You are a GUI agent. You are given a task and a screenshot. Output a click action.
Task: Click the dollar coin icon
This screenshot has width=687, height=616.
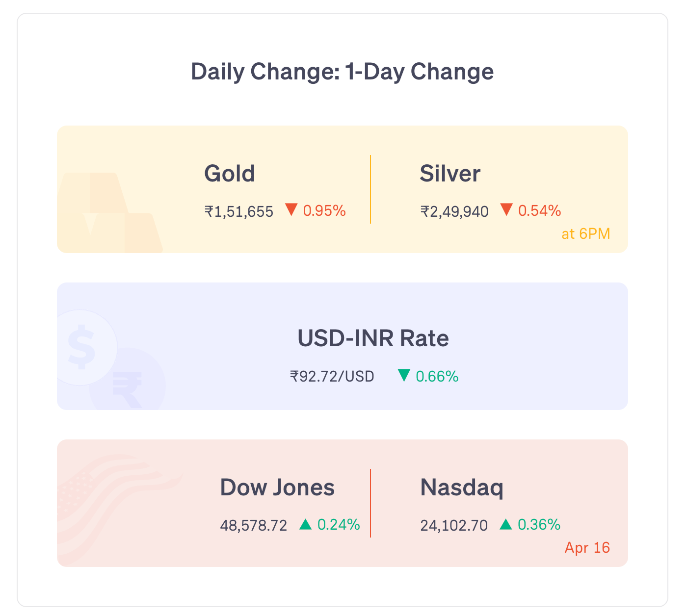click(x=82, y=348)
